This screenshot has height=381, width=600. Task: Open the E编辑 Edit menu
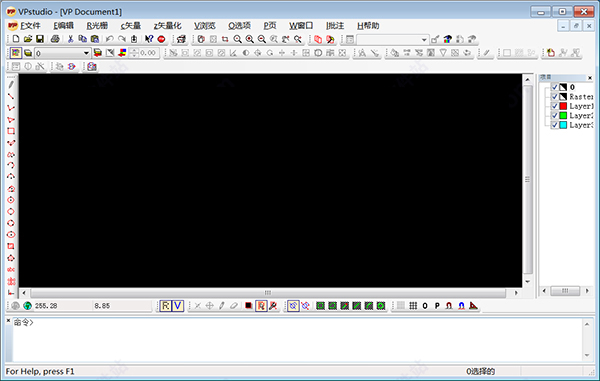(x=63, y=26)
